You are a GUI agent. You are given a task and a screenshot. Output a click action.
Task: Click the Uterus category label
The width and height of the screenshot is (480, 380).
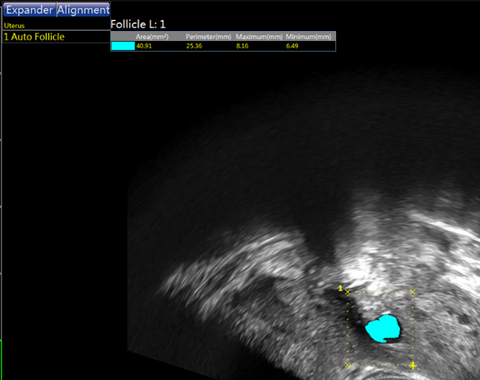tap(14, 26)
